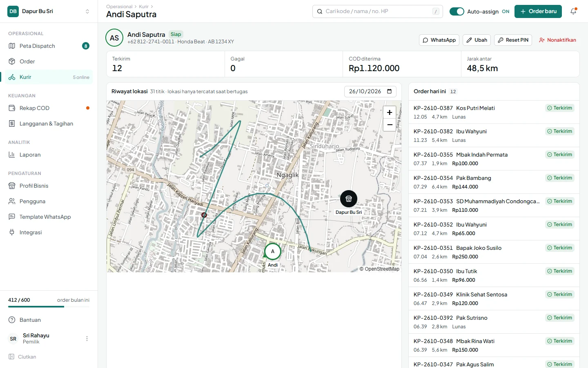
Task: Open Langganan & Tagihan page
Action: pyautogui.click(x=49, y=123)
